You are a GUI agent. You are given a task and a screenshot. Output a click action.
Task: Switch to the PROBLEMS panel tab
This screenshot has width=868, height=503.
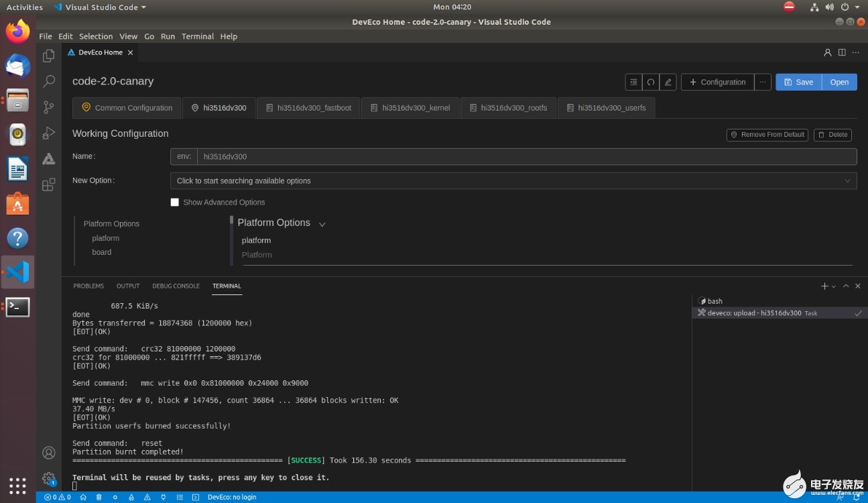pyautogui.click(x=88, y=286)
